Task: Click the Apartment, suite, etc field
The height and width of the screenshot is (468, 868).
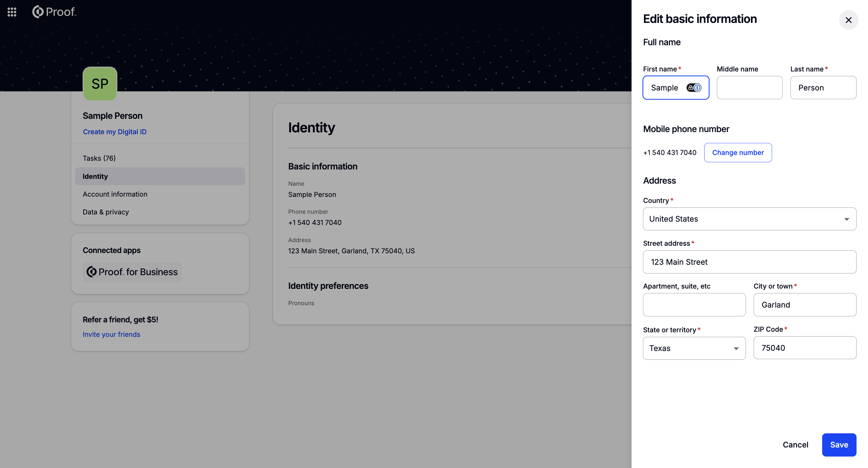Action: point(694,305)
